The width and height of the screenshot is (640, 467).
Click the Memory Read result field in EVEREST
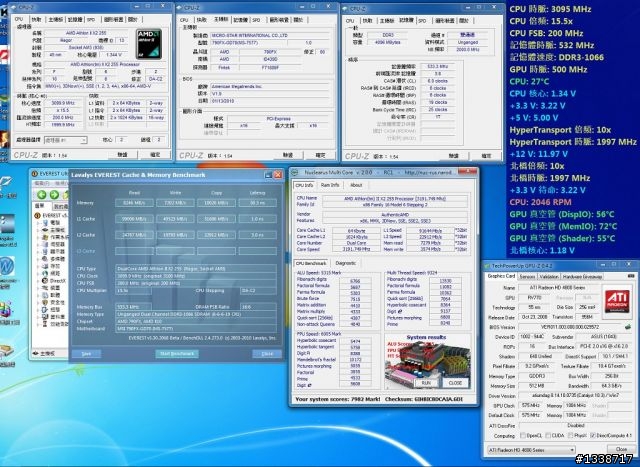(134, 202)
